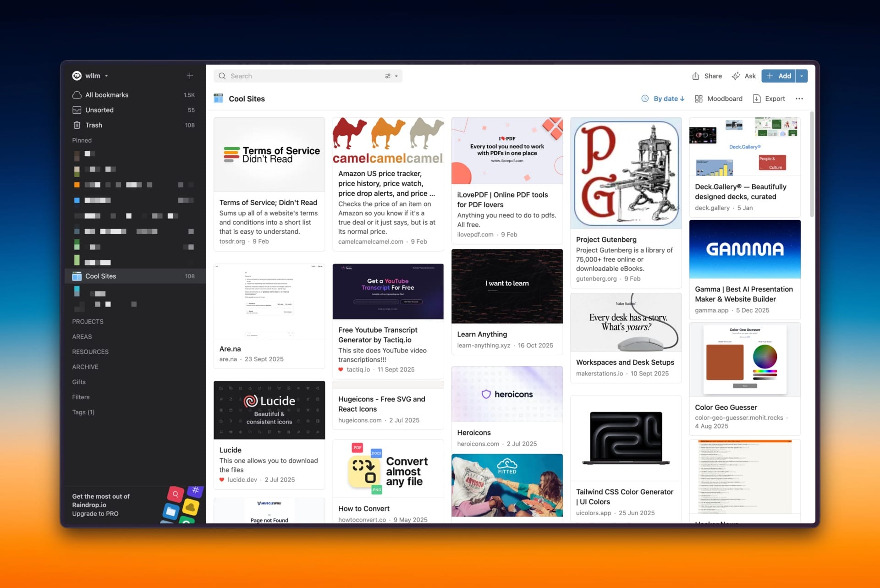
Task: Toggle the heart favorite on the Lucide bookmark
Action: [x=222, y=480]
